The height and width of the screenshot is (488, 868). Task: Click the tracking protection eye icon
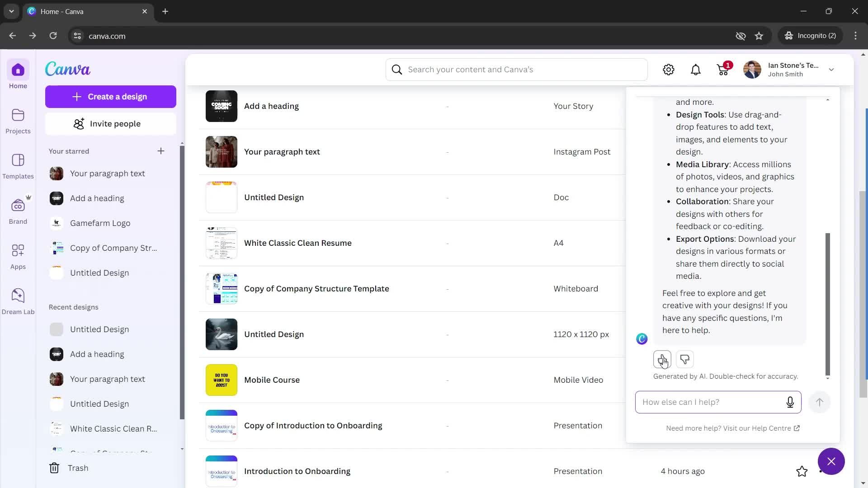tap(741, 36)
